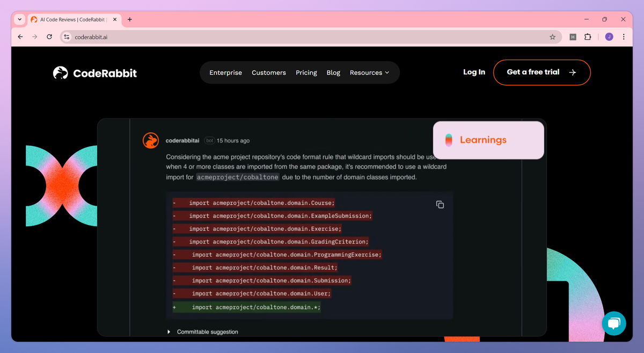This screenshot has width=644, height=353.
Task: Click the 'bot' label badge
Action: pyautogui.click(x=209, y=140)
